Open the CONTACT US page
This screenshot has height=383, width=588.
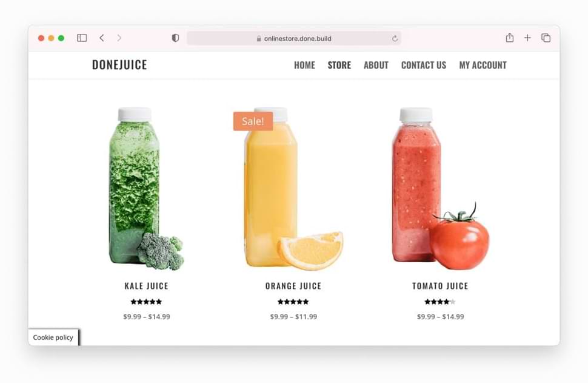click(424, 66)
